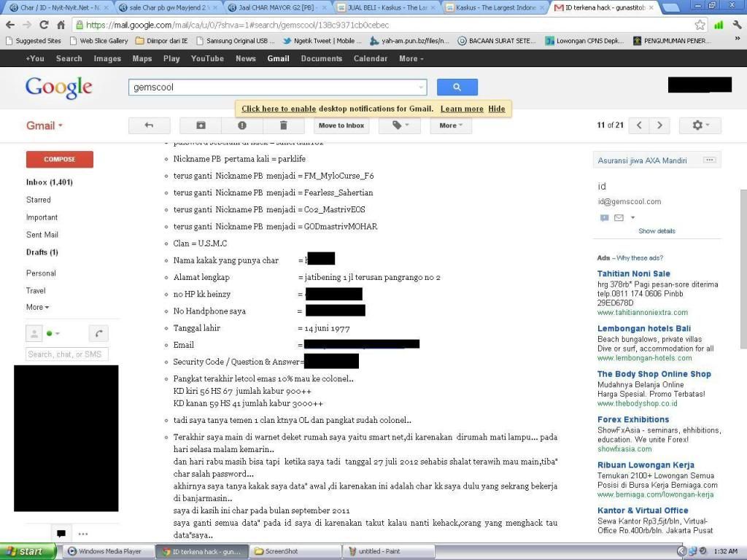Open More menu in Google bar
The image size is (747, 560).
tap(411, 58)
